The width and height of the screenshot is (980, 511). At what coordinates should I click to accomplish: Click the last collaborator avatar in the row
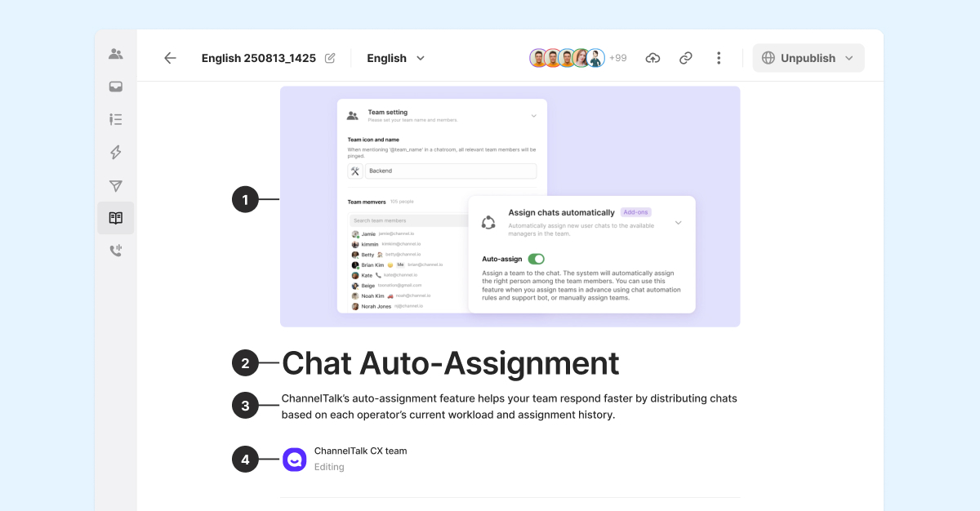pyautogui.click(x=596, y=58)
